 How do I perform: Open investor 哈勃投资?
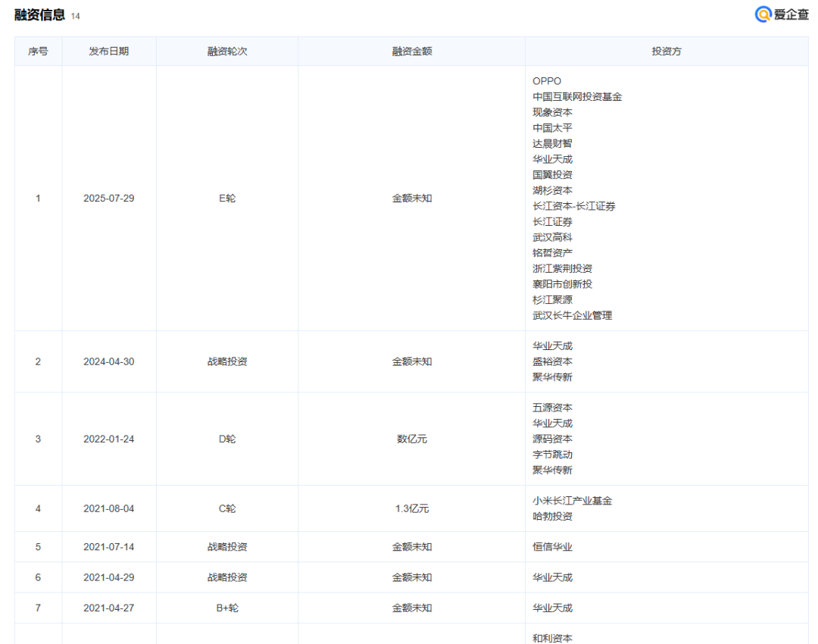(x=552, y=517)
